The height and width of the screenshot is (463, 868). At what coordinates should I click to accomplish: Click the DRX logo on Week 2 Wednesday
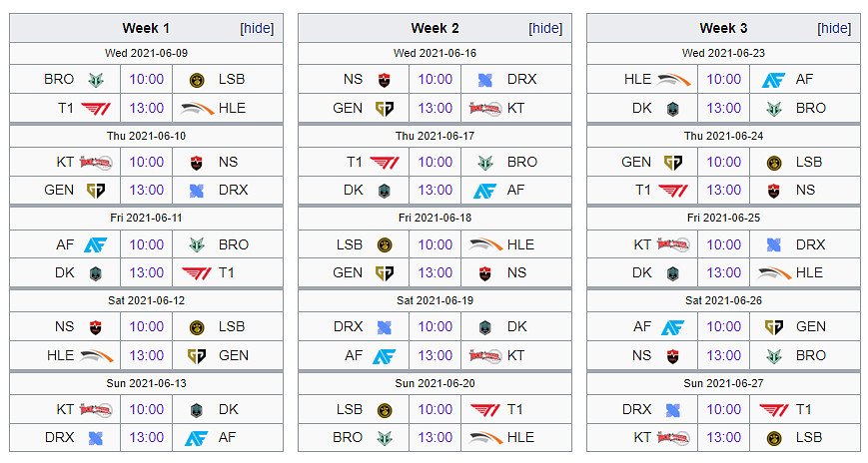pyautogui.click(x=485, y=80)
